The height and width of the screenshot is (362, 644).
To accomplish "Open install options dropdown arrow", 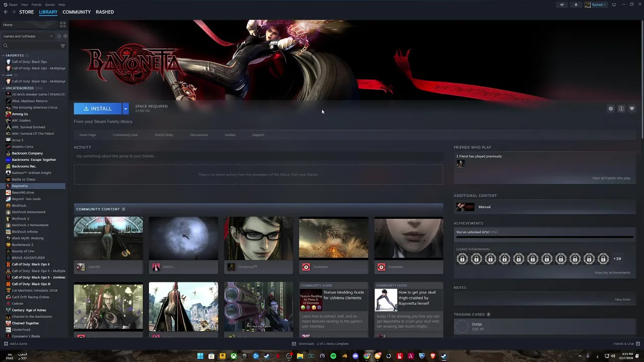I will point(125,109).
